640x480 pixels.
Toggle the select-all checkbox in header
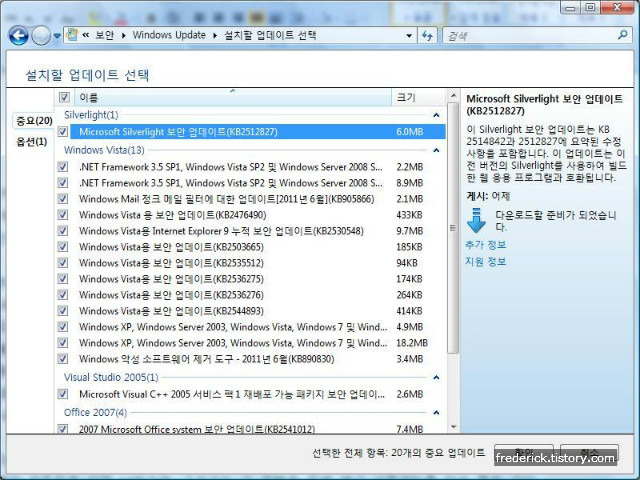pos(64,97)
